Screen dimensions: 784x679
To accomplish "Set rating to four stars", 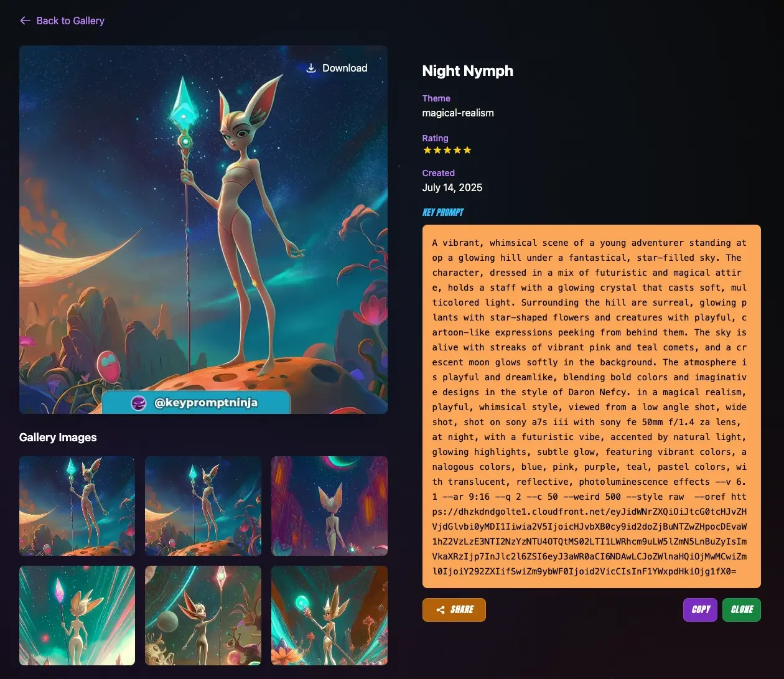I will pos(457,150).
